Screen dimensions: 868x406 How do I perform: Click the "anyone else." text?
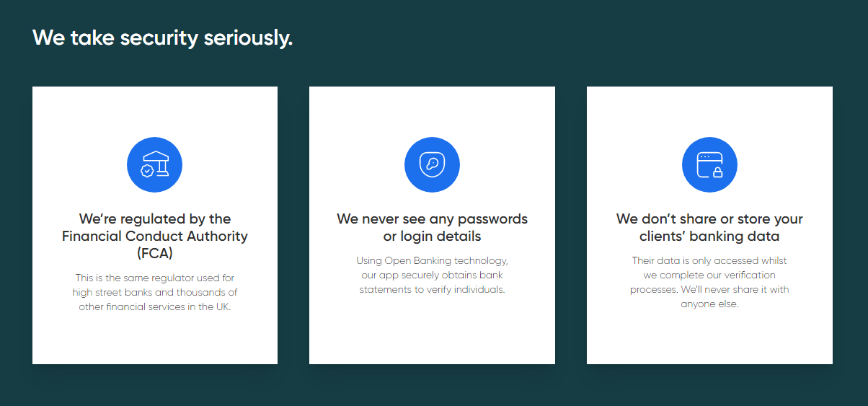pos(709,304)
